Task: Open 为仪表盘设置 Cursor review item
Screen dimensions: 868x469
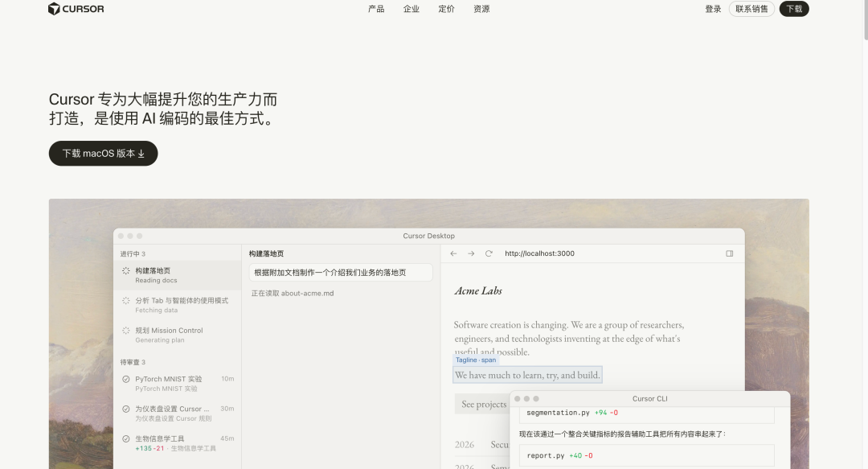Action: pyautogui.click(x=177, y=413)
